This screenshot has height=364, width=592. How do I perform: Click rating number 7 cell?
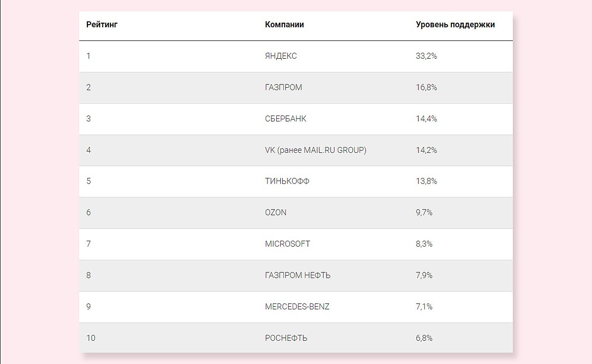point(88,244)
